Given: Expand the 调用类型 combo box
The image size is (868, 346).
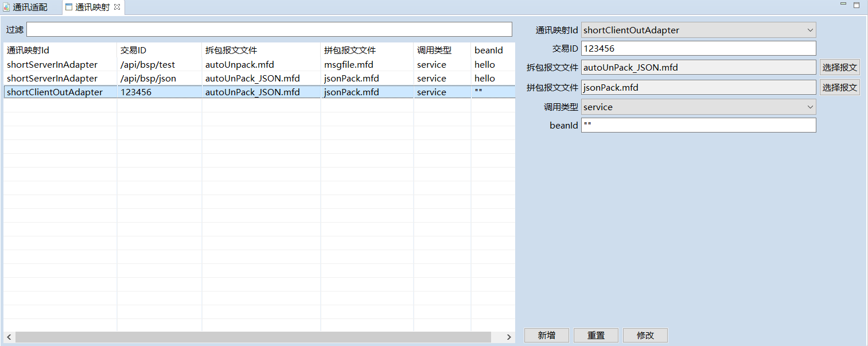Looking at the screenshot, I should pyautogui.click(x=698, y=107).
